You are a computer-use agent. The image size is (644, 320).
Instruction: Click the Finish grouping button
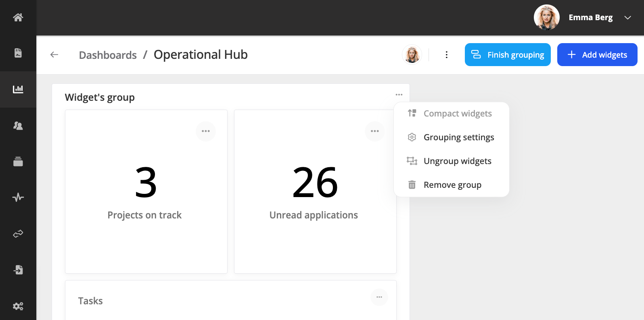point(508,55)
